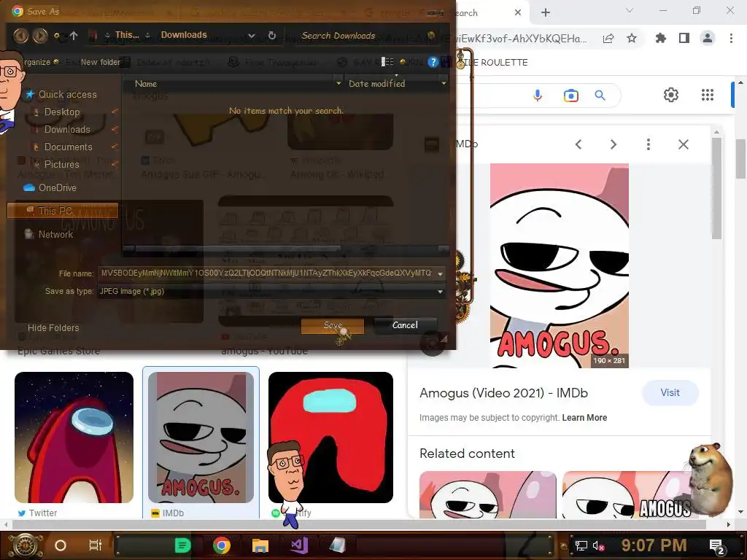Open the Twitter red crewmate thumbnail
Screen dimensions: 747x560
pyautogui.click(x=74, y=437)
